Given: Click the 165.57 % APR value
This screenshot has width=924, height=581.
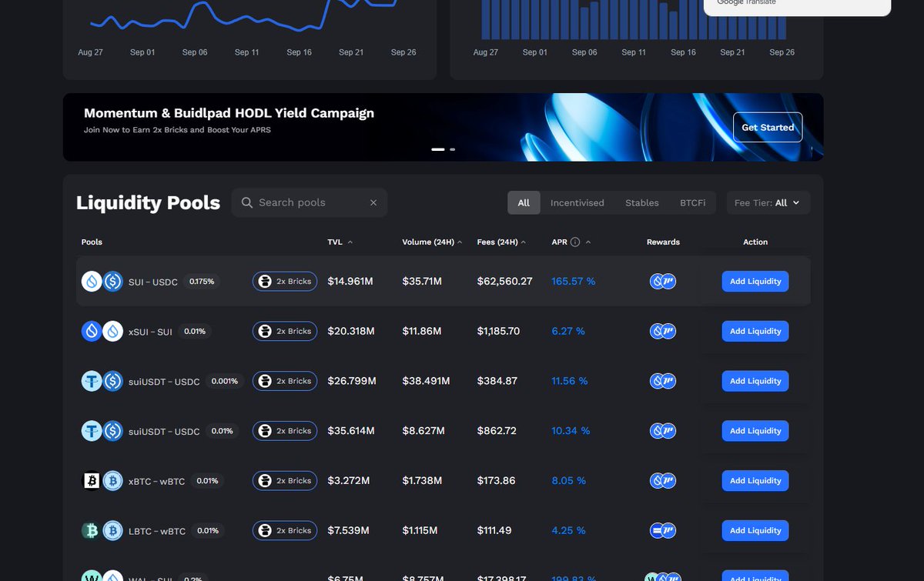Looking at the screenshot, I should [574, 282].
